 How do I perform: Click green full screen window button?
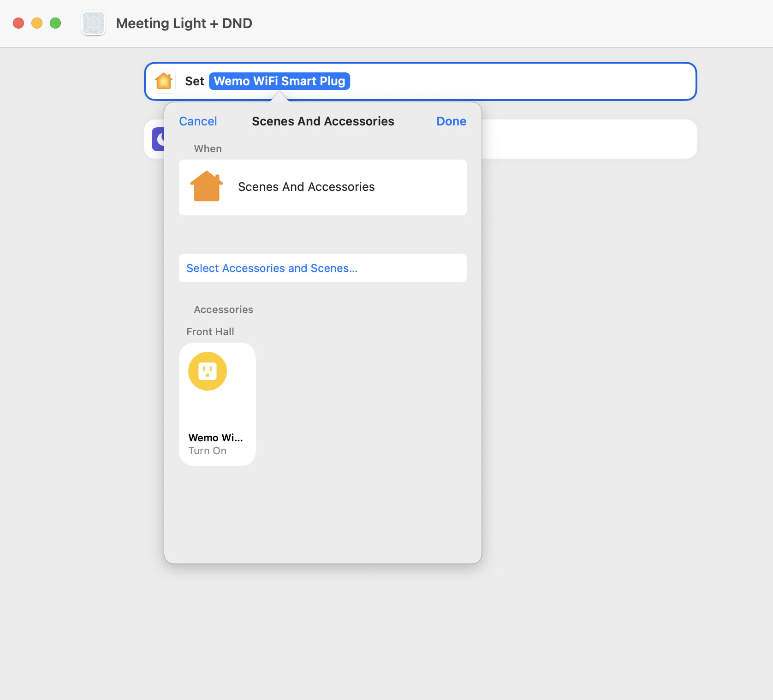[55, 23]
